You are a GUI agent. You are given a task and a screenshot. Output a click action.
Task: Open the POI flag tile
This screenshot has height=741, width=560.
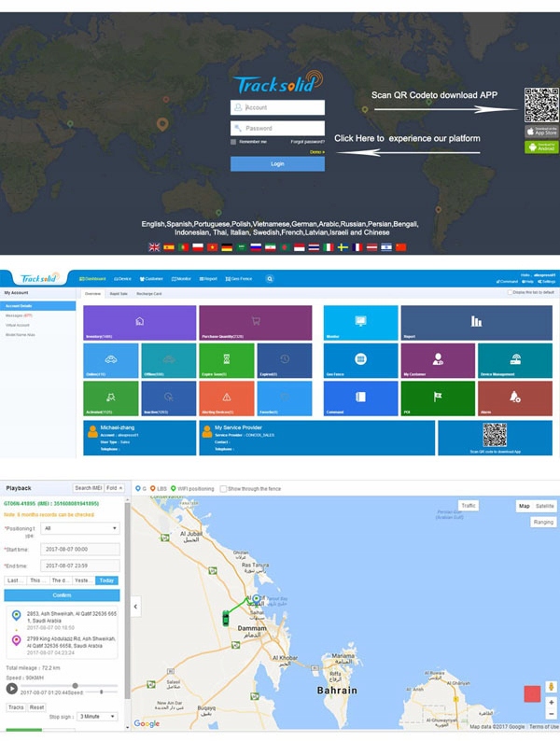(438, 398)
